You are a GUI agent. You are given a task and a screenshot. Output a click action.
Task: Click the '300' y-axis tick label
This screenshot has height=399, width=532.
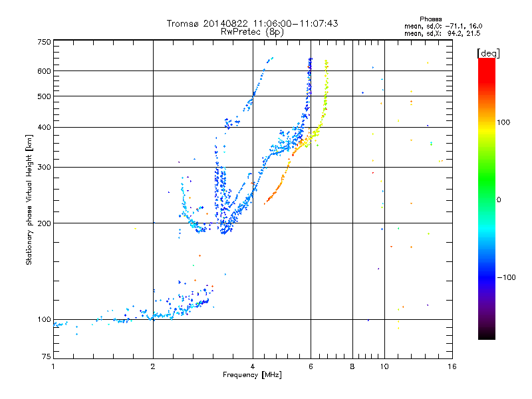[x=44, y=168]
